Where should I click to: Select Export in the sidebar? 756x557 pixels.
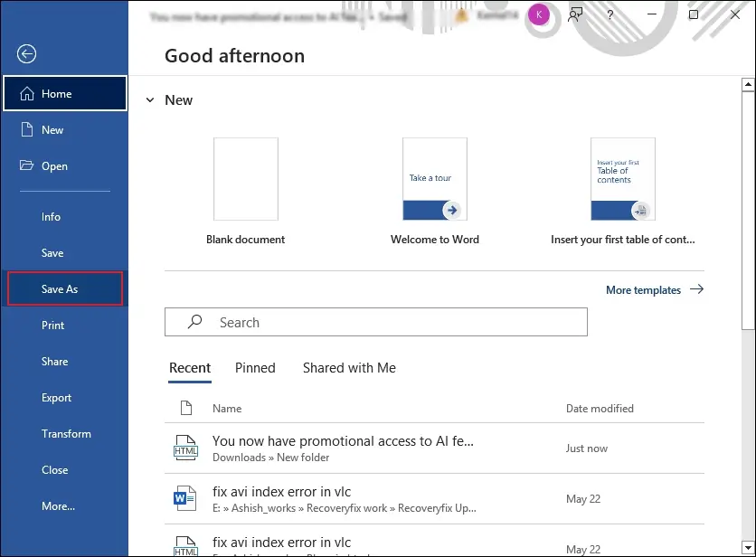click(x=64, y=397)
